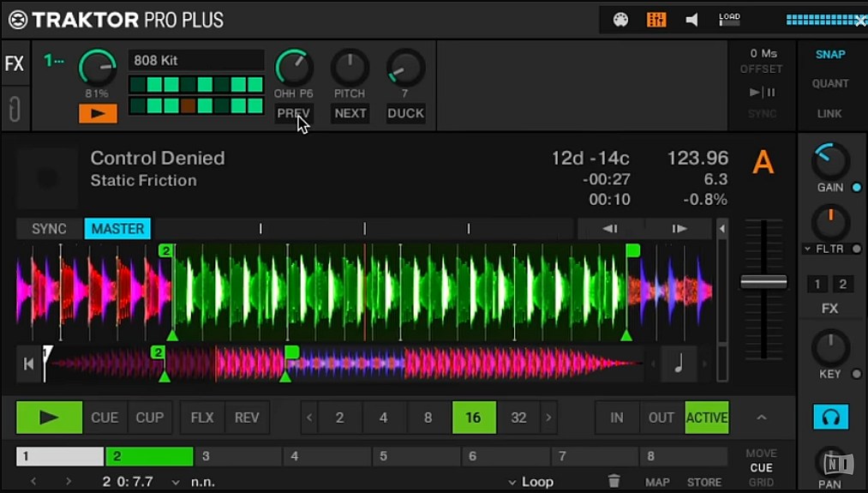Open the 808 Kit selector
Screen dimensions: 868x493
(196, 60)
